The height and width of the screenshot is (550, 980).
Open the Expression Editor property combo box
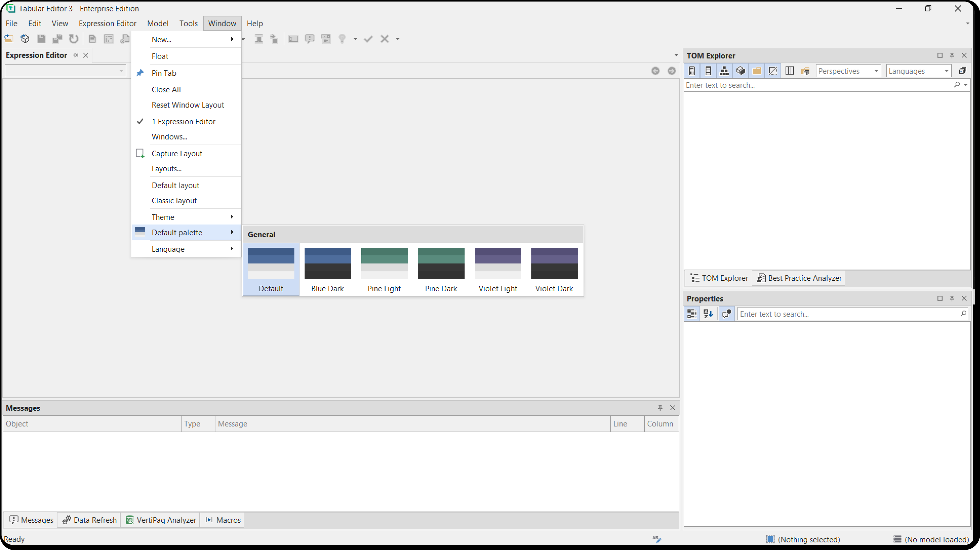click(x=65, y=71)
